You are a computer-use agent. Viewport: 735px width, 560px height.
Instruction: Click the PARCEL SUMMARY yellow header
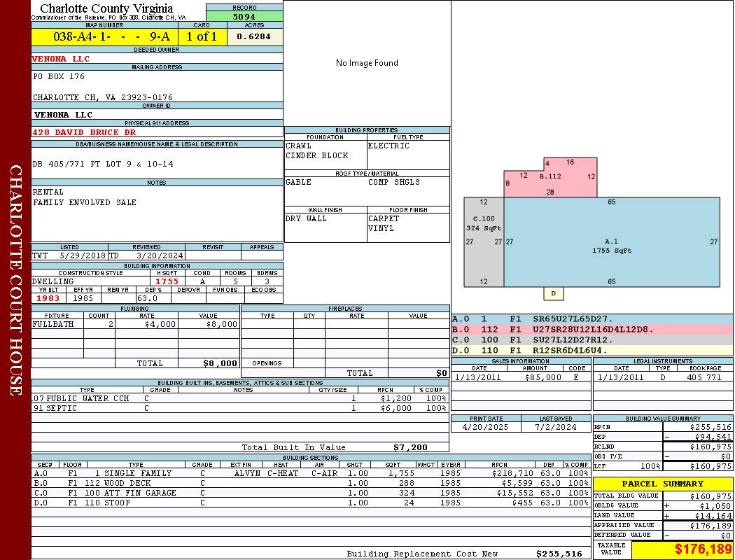[x=663, y=484]
